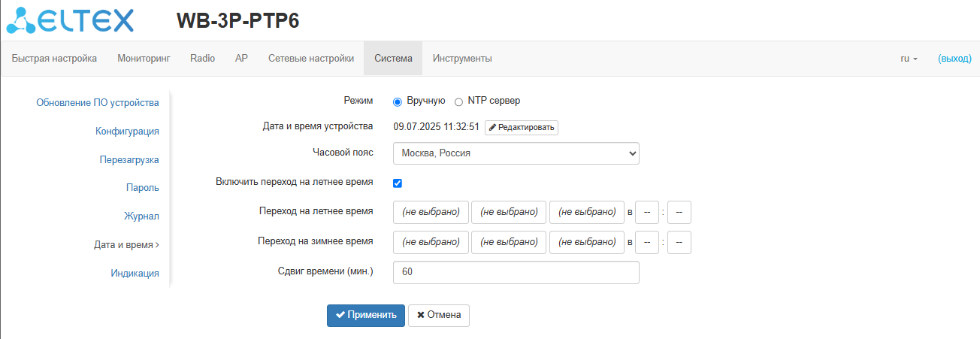
Task: Click the Apply (Применить) checkmark button
Action: (366, 316)
